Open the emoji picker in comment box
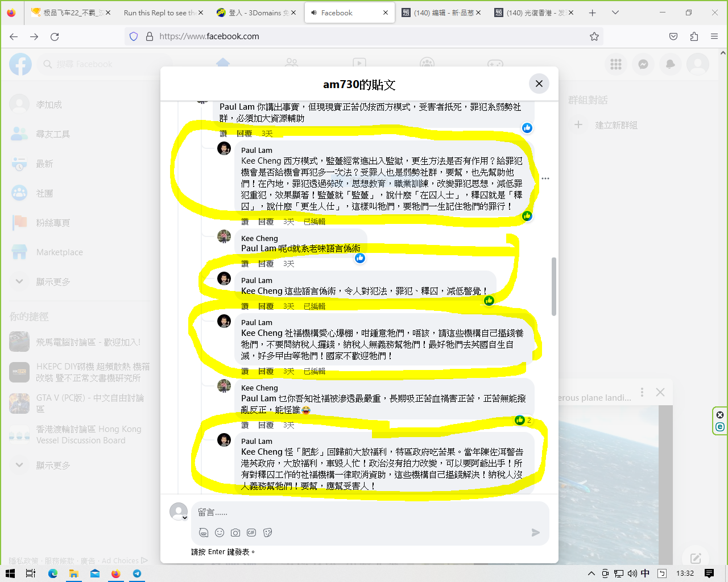Screen dimensions: 728x582 (220, 533)
